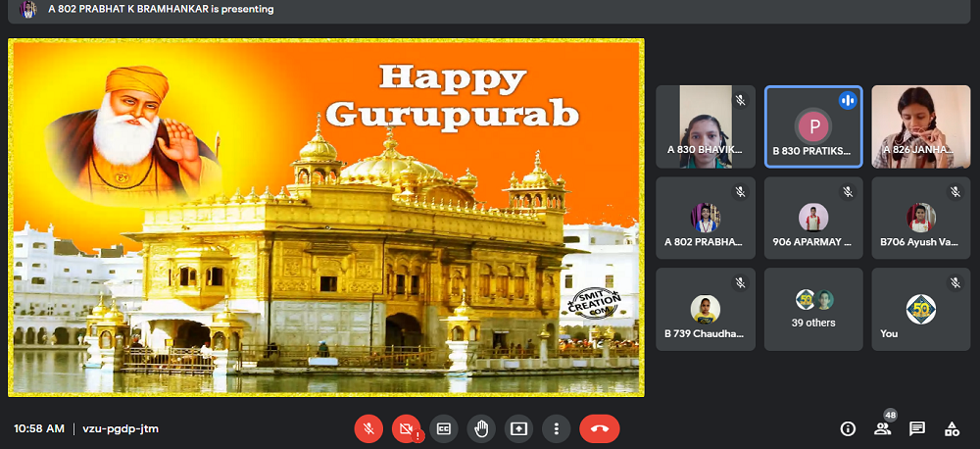Screen dimensions: 980x449
Task: Raise your hand in the meeting
Action: coord(480,428)
